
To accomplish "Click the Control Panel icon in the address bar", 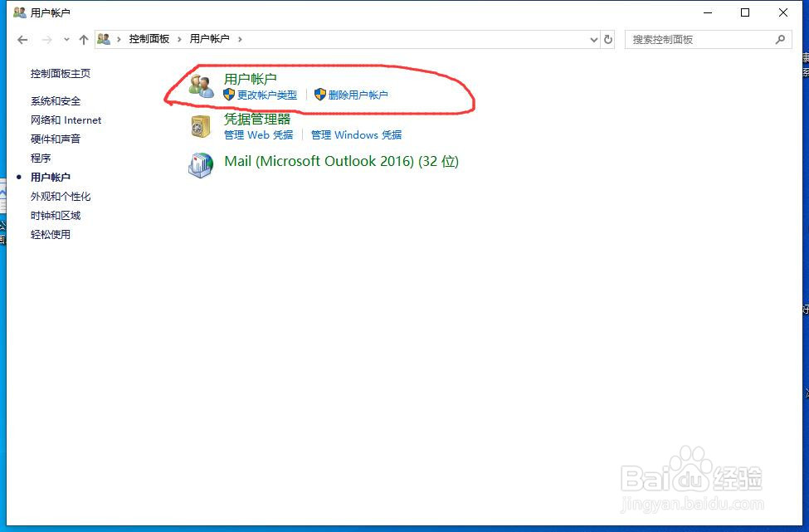I will [x=103, y=38].
